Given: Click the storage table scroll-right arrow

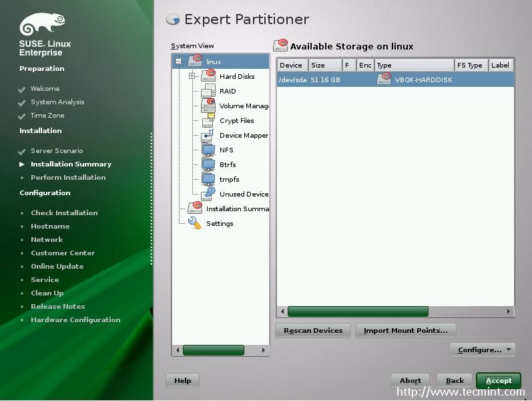Looking at the screenshot, I should click(x=508, y=311).
